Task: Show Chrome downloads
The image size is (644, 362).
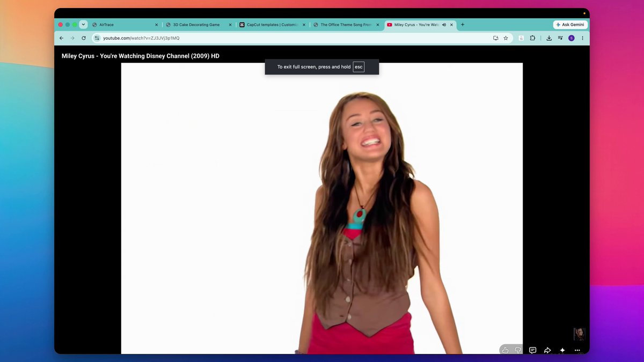Action: click(x=549, y=38)
